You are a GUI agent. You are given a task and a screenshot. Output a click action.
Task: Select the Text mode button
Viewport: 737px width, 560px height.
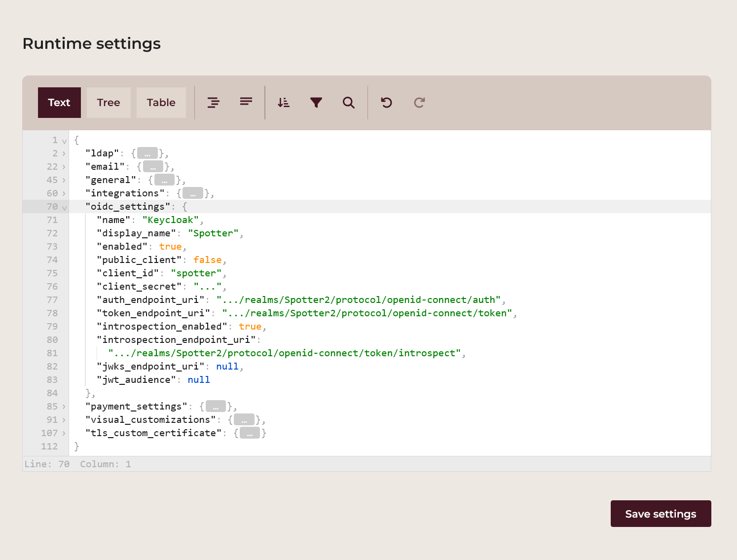point(59,102)
